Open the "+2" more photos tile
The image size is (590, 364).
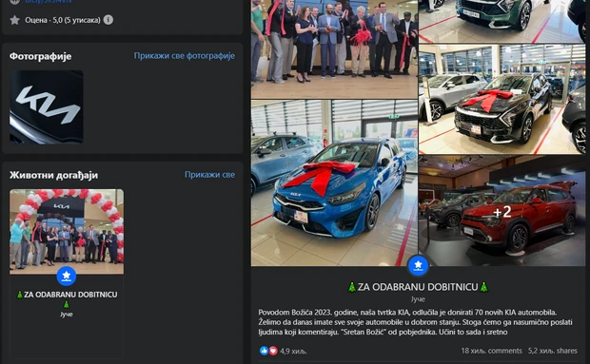point(501,211)
